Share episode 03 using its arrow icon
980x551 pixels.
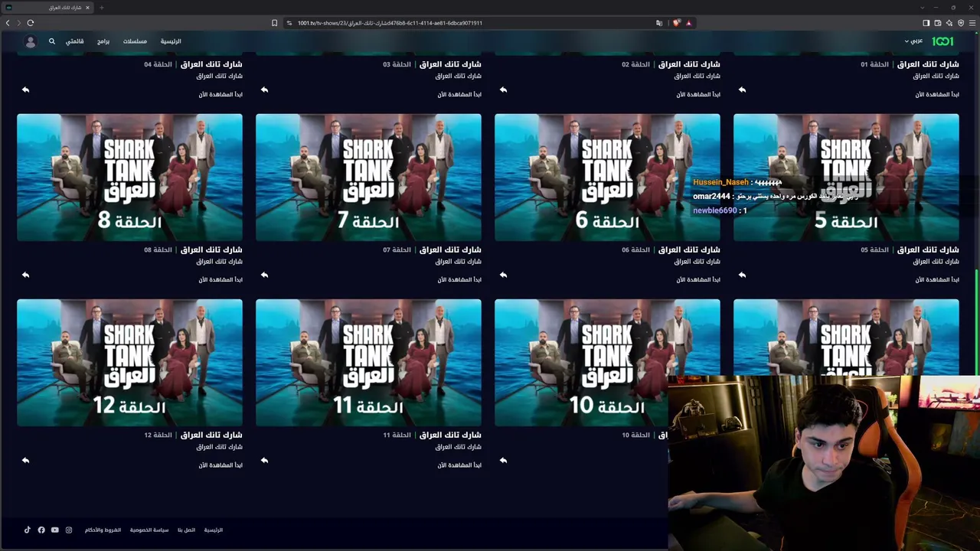pyautogui.click(x=264, y=90)
